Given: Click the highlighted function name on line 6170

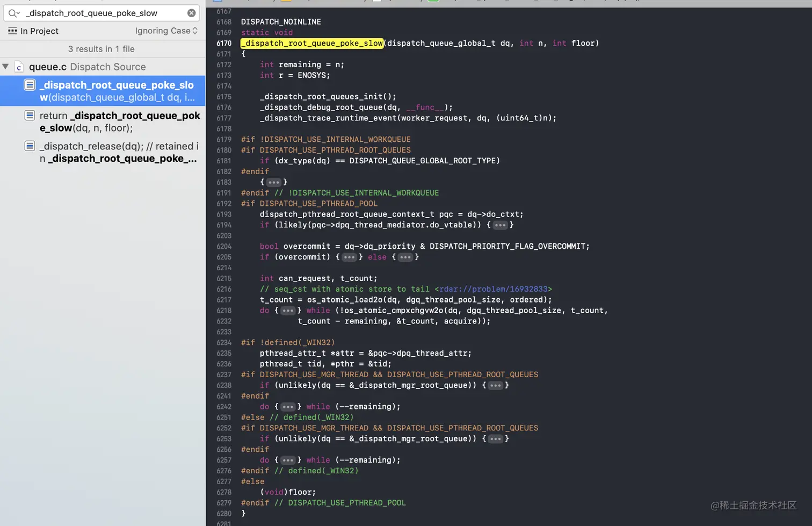Looking at the screenshot, I should (312, 44).
